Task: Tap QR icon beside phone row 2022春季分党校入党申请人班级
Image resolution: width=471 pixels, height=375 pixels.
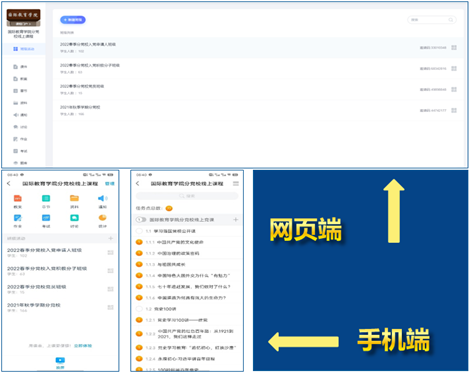Action: tap(110, 253)
